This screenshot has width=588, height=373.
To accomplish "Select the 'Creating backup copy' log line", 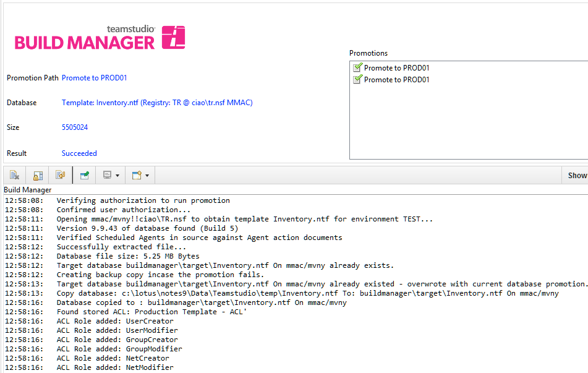I will pyautogui.click(x=161, y=275).
